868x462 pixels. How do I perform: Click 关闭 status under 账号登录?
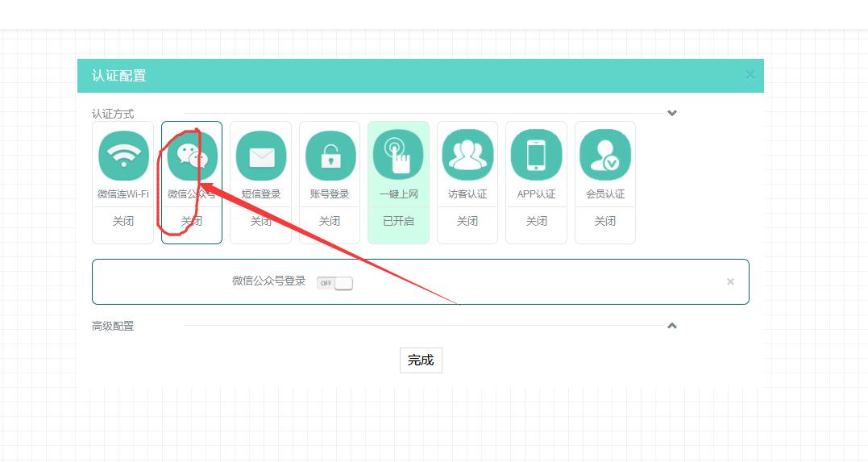pos(330,221)
